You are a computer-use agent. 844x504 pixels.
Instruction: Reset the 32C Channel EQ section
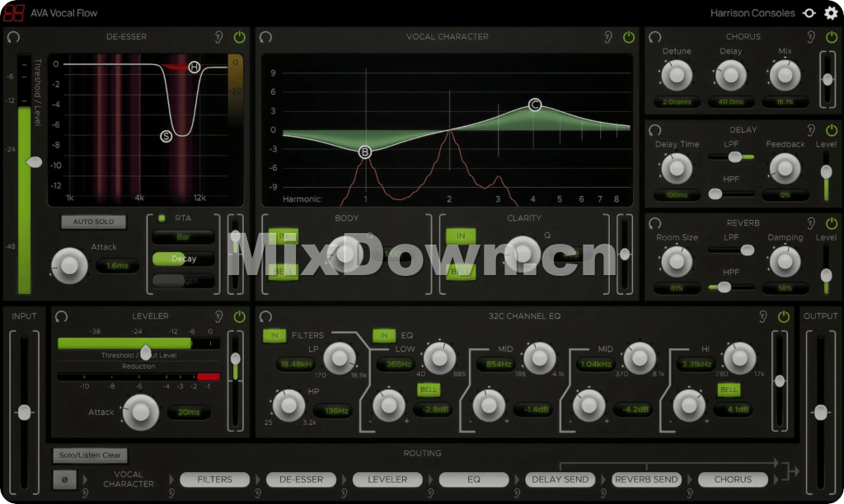point(265,316)
